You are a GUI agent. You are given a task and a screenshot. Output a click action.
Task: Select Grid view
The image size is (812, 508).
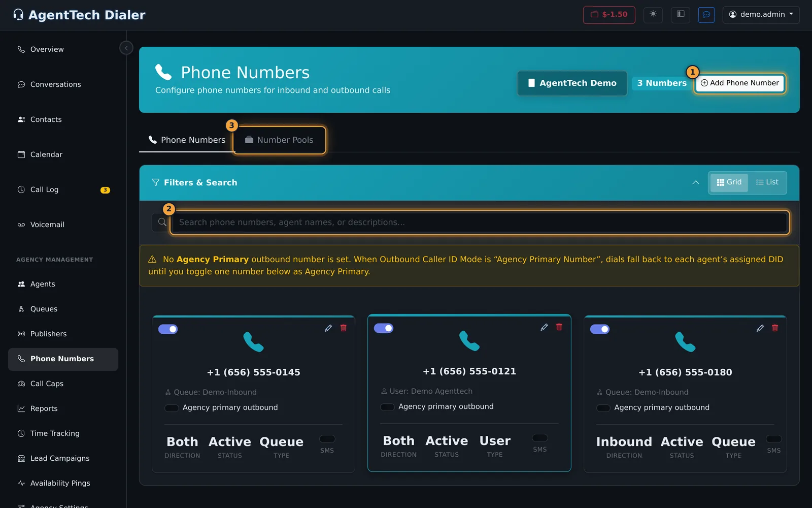coord(729,182)
